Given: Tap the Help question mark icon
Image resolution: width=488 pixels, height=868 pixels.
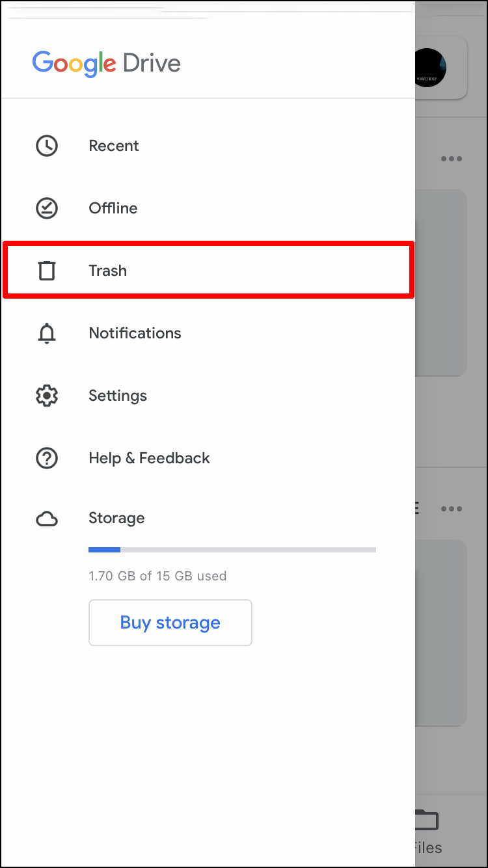Looking at the screenshot, I should pyautogui.click(x=46, y=458).
